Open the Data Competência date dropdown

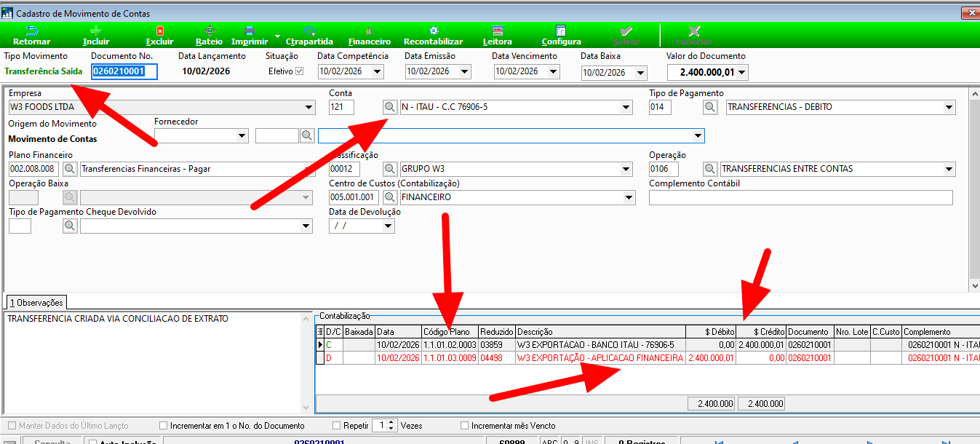377,71
